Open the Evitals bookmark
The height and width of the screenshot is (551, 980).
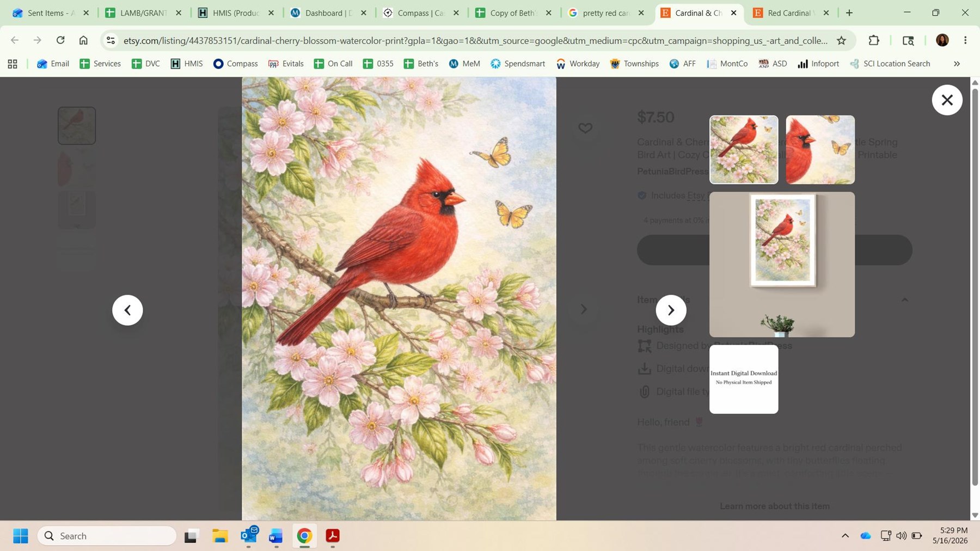tap(286, 64)
